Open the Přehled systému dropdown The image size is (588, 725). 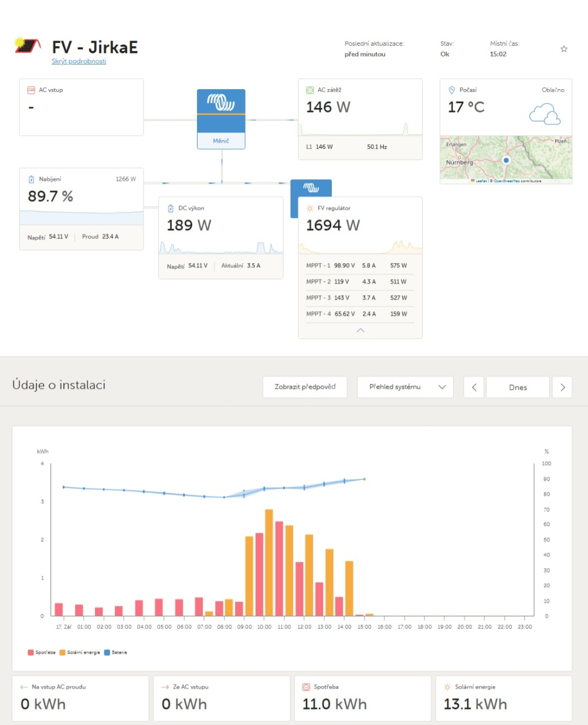[x=405, y=387]
